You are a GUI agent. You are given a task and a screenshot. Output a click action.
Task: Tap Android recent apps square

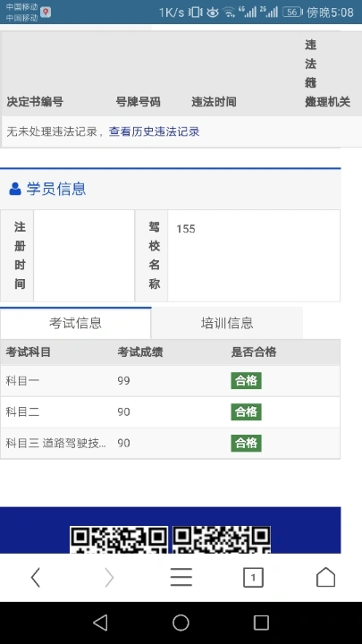261,623
